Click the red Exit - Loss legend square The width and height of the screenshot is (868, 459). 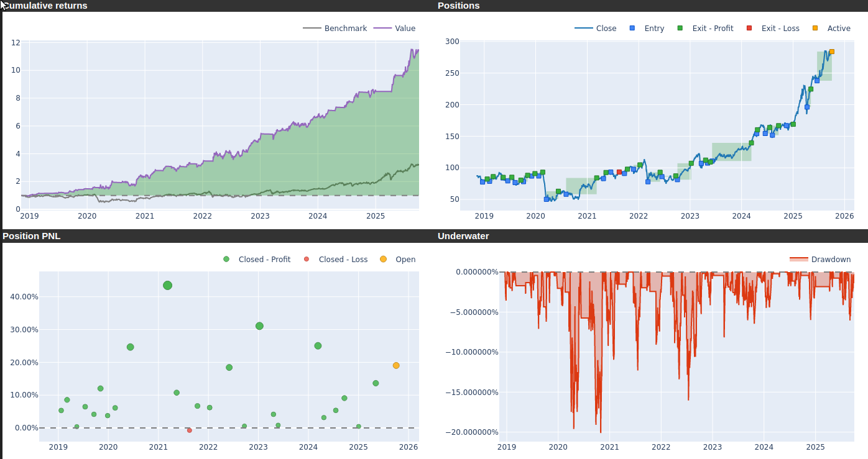click(749, 29)
